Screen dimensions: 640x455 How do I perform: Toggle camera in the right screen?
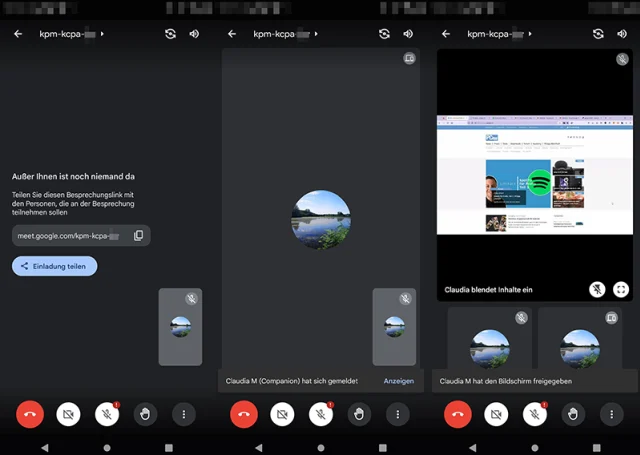(496, 414)
